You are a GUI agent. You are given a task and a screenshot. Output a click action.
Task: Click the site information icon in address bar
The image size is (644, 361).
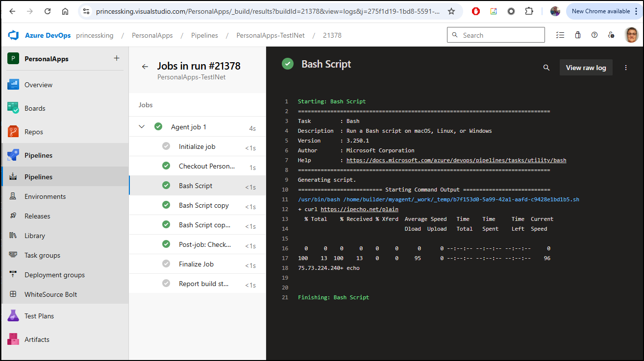click(x=86, y=11)
